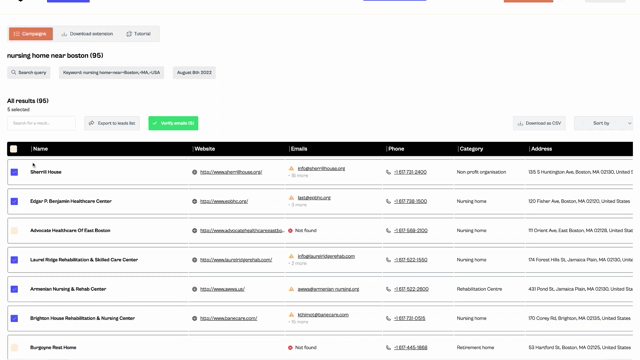Click red not-found icon in Advocate Healthcare row

point(290,231)
